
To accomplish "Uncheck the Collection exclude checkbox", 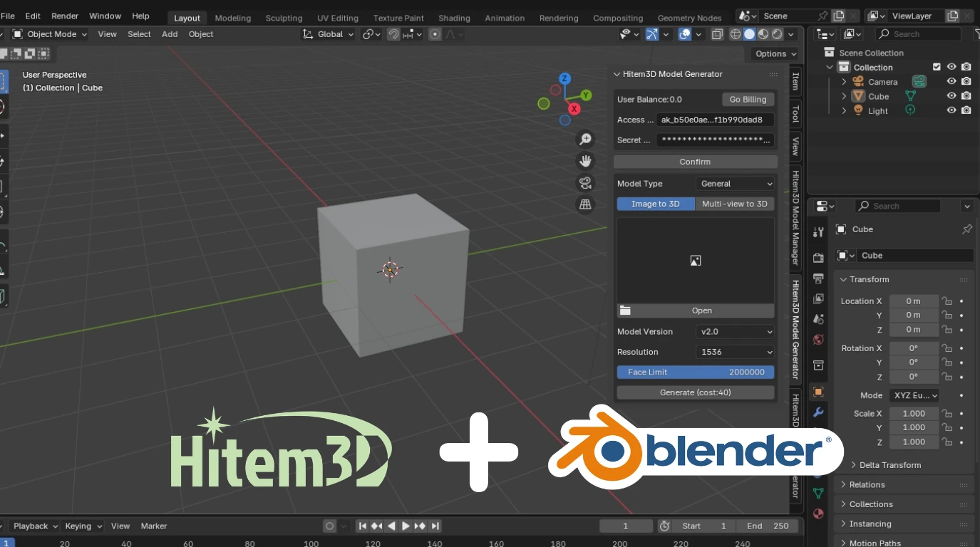I will coord(937,67).
